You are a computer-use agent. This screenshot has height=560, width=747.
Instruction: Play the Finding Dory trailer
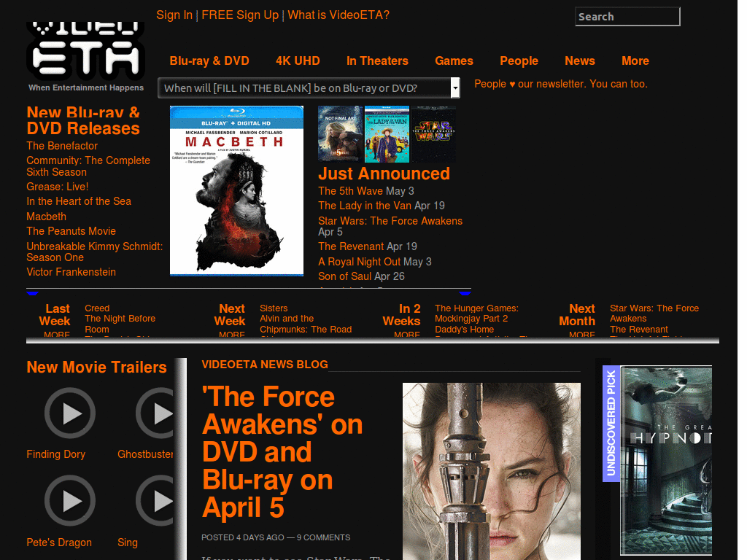pos(70,413)
